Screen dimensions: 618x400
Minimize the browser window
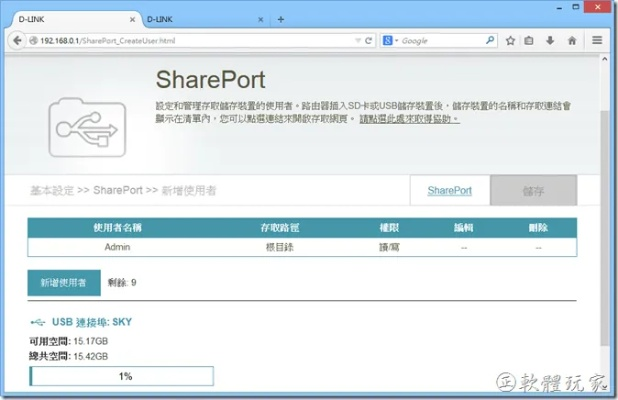click(x=559, y=7)
